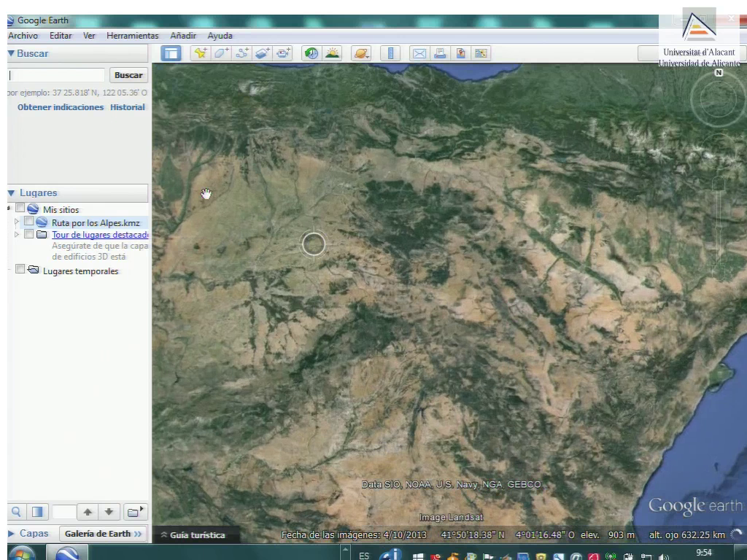Open the Historial link
Image resolution: width=747 pixels, height=560 pixels.
coord(128,107)
